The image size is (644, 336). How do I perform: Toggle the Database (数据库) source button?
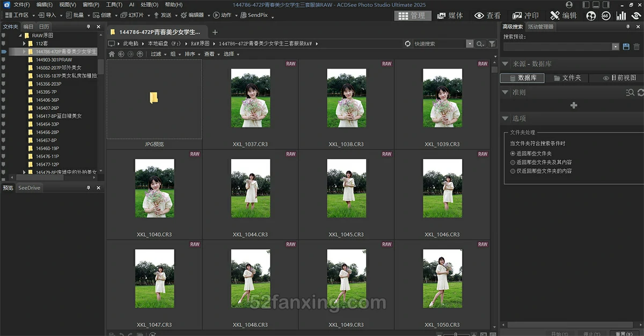(522, 78)
